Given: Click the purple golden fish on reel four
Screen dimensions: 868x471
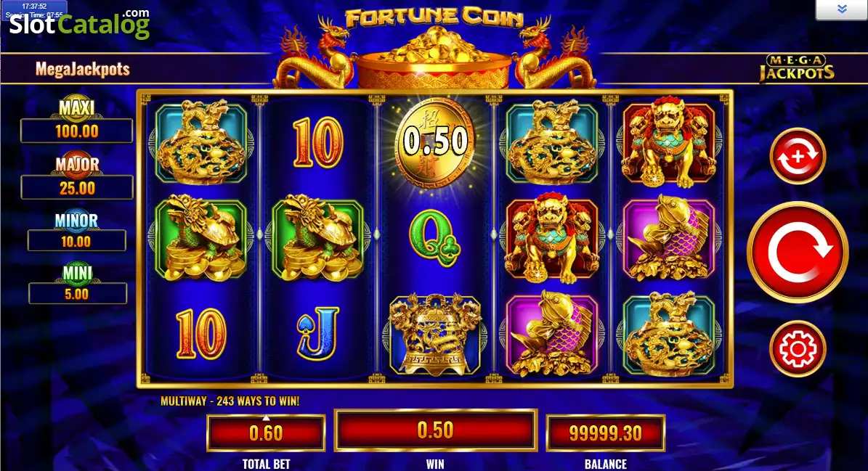Looking at the screenshot, I should [x=552, y=333].
